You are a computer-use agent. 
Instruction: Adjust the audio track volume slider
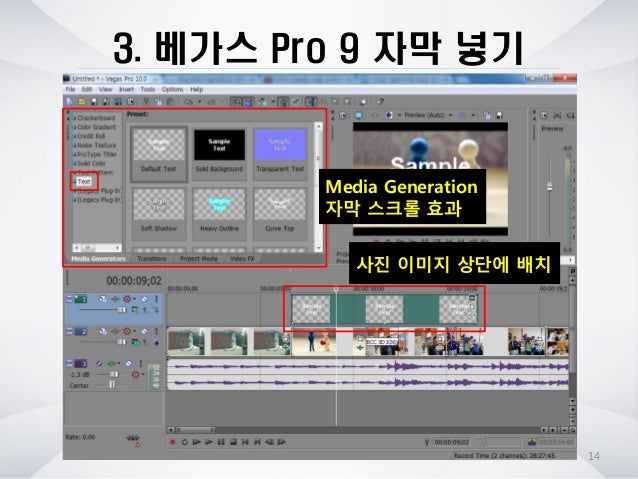point(114,374)
